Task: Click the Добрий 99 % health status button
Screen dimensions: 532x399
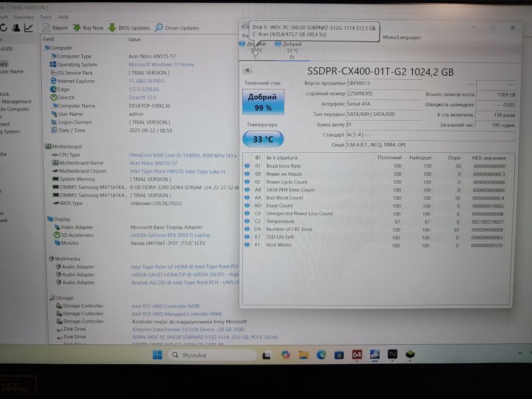Action: (x=263, y=102)
